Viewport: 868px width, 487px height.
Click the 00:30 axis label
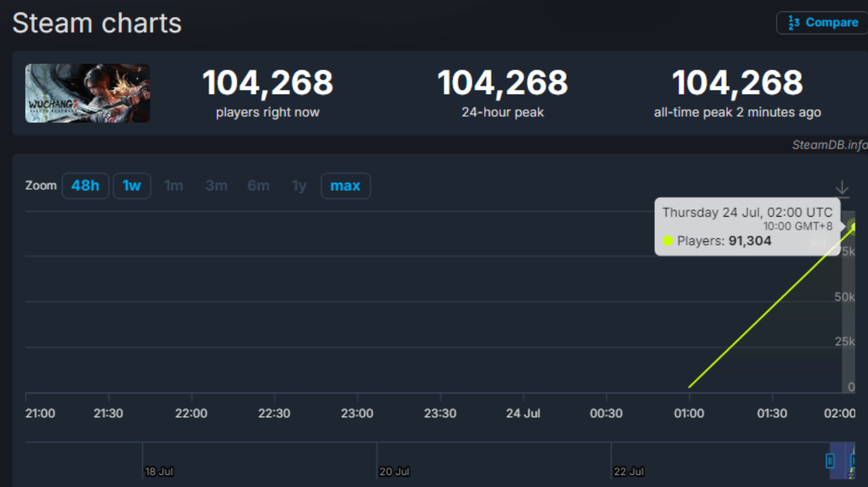coord(606,413)
